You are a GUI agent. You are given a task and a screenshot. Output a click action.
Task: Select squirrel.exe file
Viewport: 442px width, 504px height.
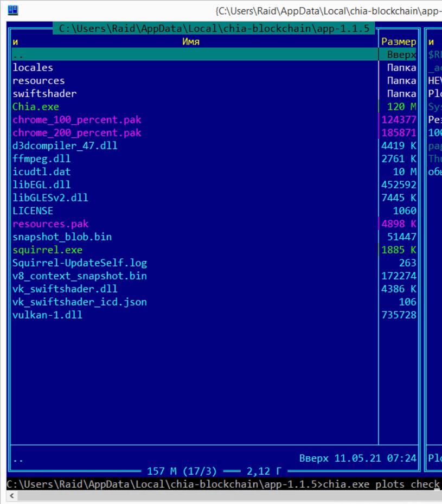click(x=48, y=250)
